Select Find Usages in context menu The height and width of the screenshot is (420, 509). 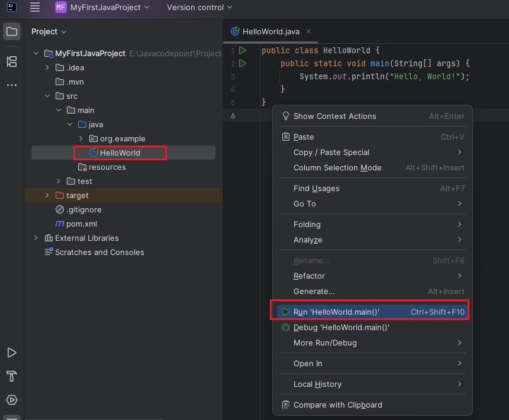coord(372,189)
